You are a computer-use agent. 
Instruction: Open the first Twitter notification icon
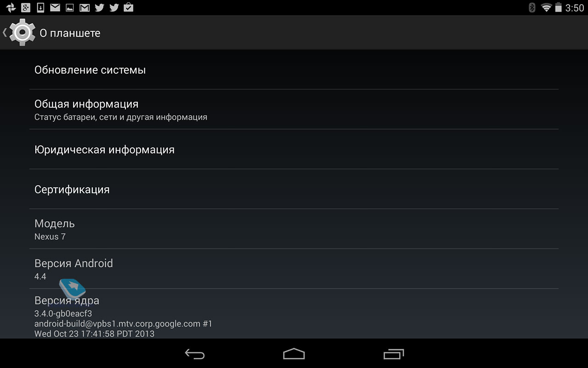99,7
